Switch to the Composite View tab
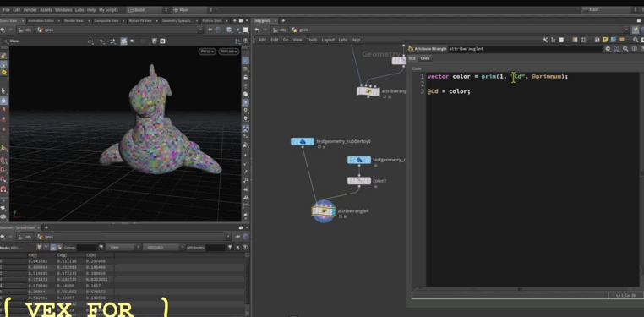Viewport: 644px width, 317px height. 106,20
